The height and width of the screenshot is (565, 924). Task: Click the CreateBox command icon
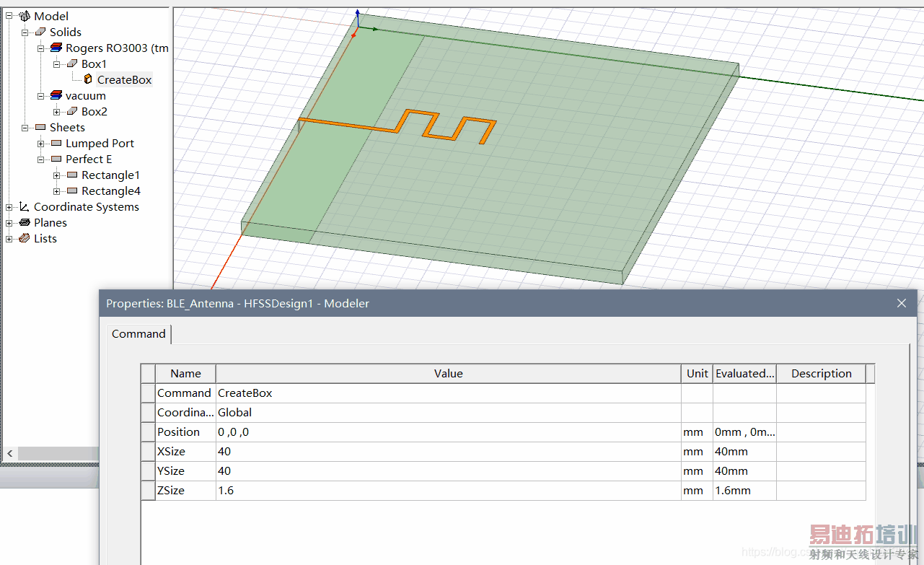(x=88, y=79)
